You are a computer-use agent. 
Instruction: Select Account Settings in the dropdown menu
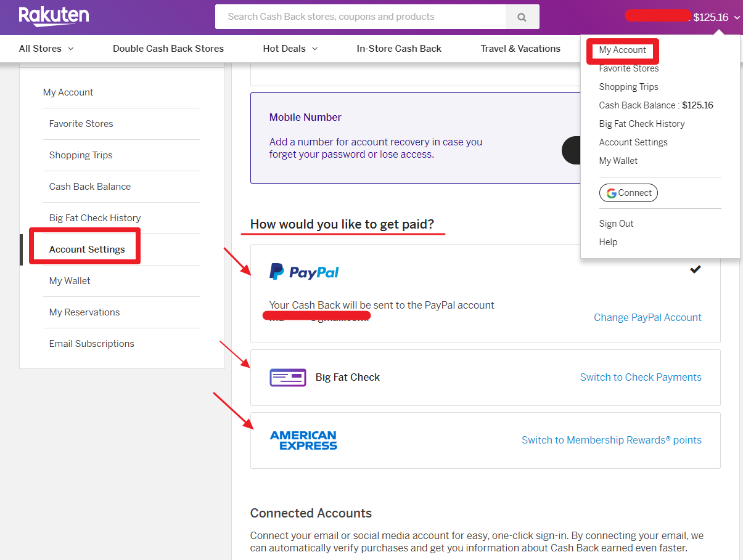click(x=633, y=142)
